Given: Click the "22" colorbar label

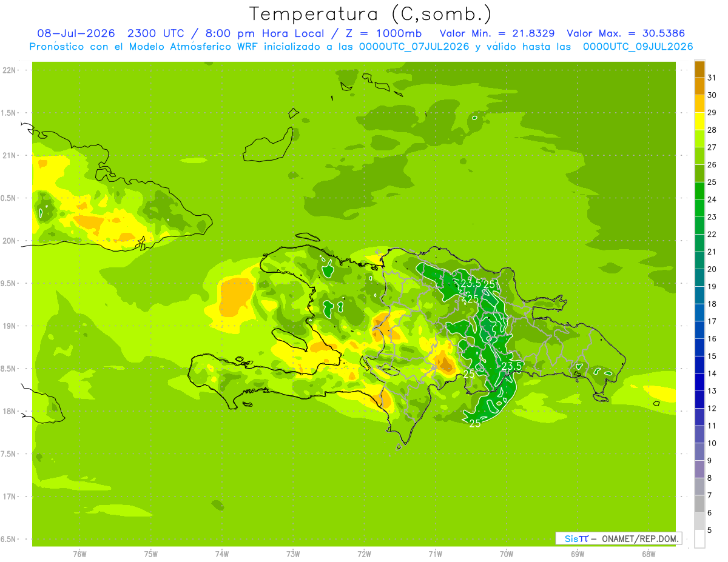Looking at the screenshot, I should click(x=712, y=234).
